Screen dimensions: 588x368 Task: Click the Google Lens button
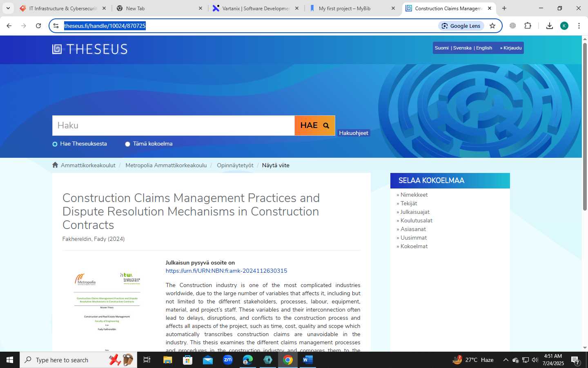tap(461, 26)
